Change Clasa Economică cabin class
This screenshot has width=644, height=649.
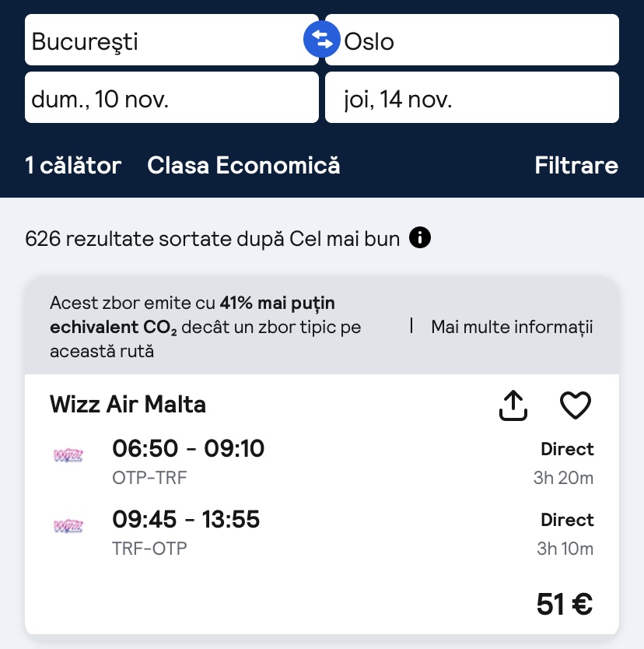[243, 166]
